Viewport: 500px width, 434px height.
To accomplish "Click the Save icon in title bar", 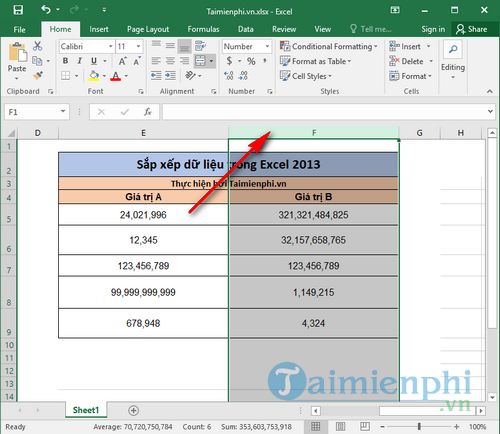I will click(x=18, y=10).
